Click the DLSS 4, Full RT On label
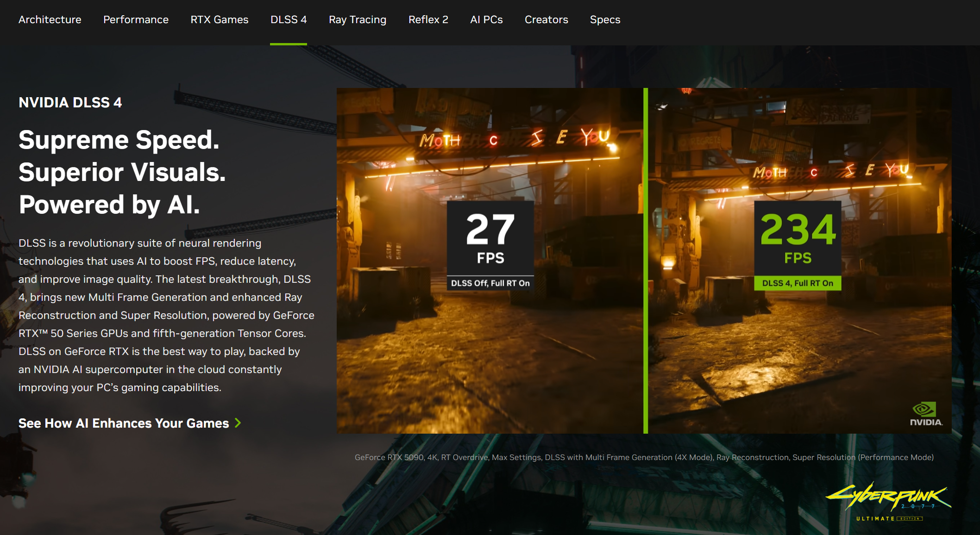980x535 pixels. (797, 283)
